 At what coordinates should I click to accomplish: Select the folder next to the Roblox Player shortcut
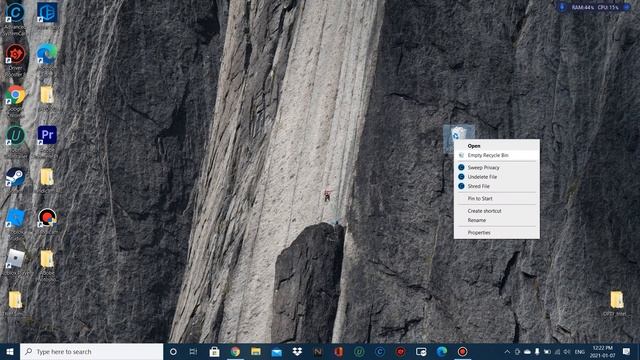pyautogui.click(x=47, y=259)
